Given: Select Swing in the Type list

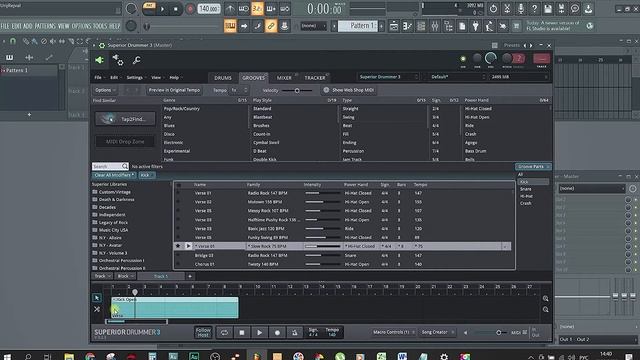Looking at the screenshot, I should click(x=348, y=117).
